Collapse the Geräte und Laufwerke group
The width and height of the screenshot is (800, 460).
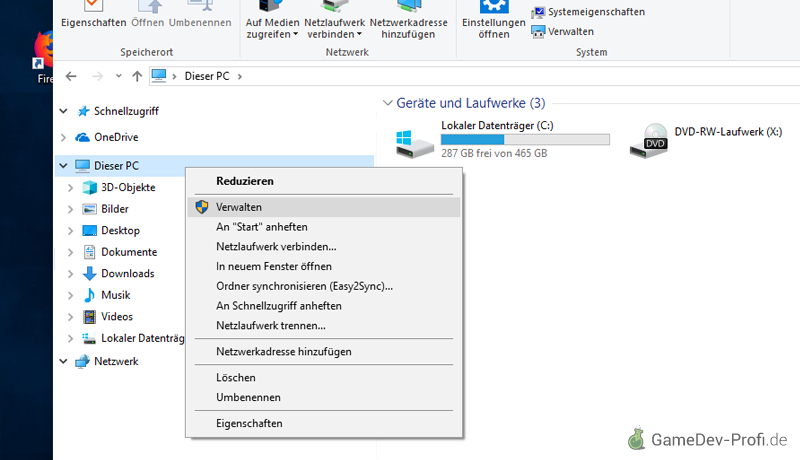coord(388,103)
